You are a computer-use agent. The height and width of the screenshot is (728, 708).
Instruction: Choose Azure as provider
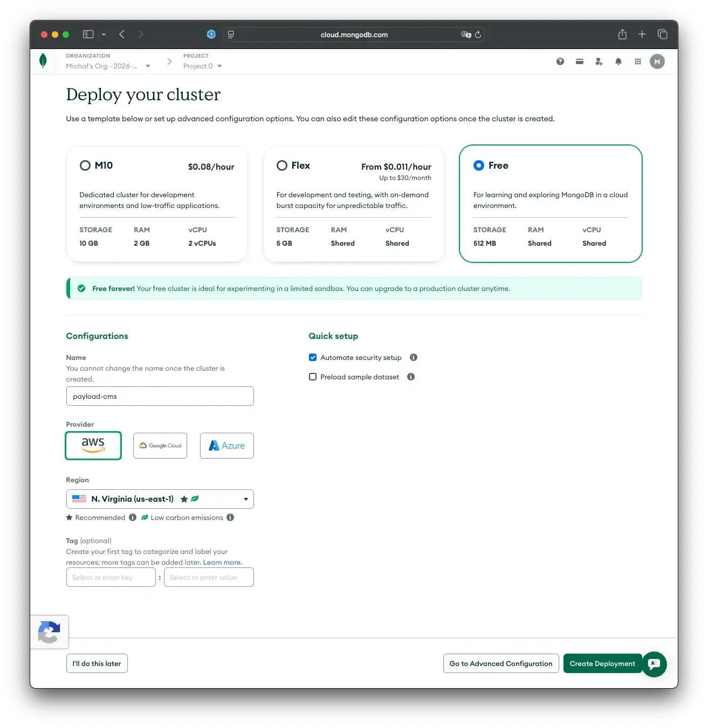[227, 446]
